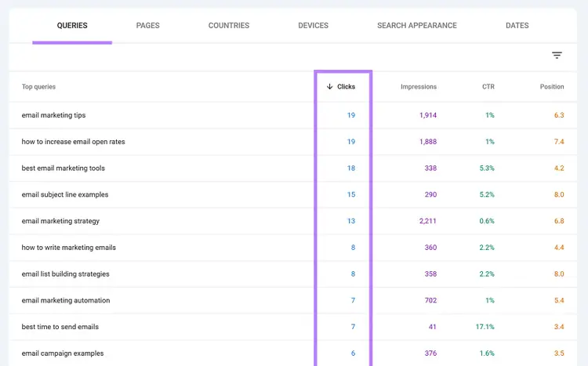Viewport: 588px width, 366px height.
Task: Click position value 3.5
Action: [x=559, y=353]
